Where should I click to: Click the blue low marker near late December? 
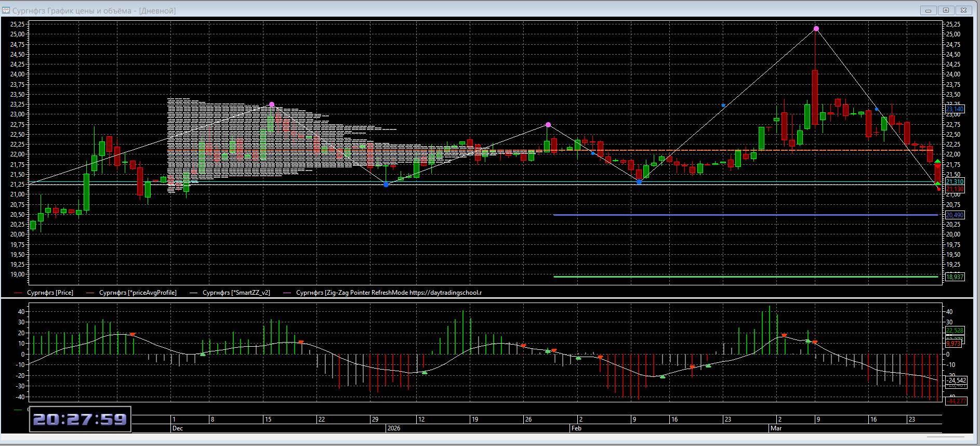(x=386, y=185)
